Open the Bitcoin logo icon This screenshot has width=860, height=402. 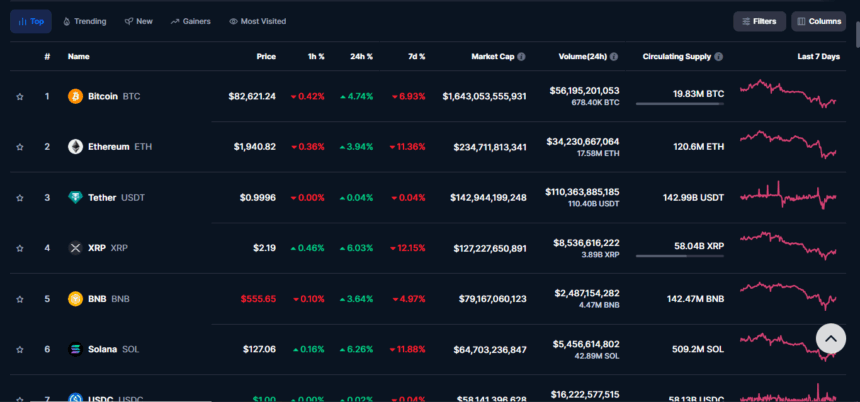click(x=75, y=97)
